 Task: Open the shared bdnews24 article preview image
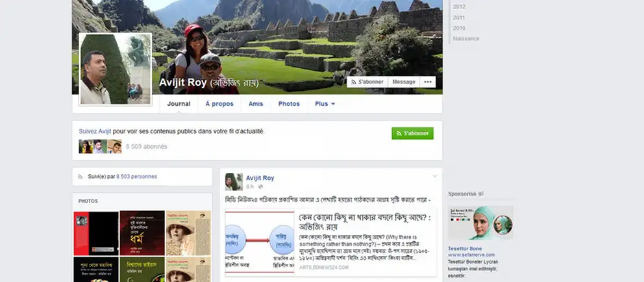260,242
